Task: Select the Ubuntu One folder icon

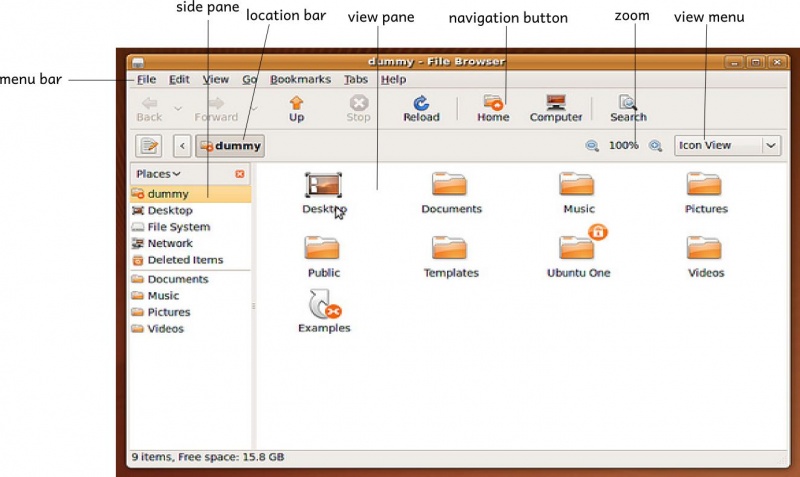Action: pyautogui.click(x=578, y=246)
